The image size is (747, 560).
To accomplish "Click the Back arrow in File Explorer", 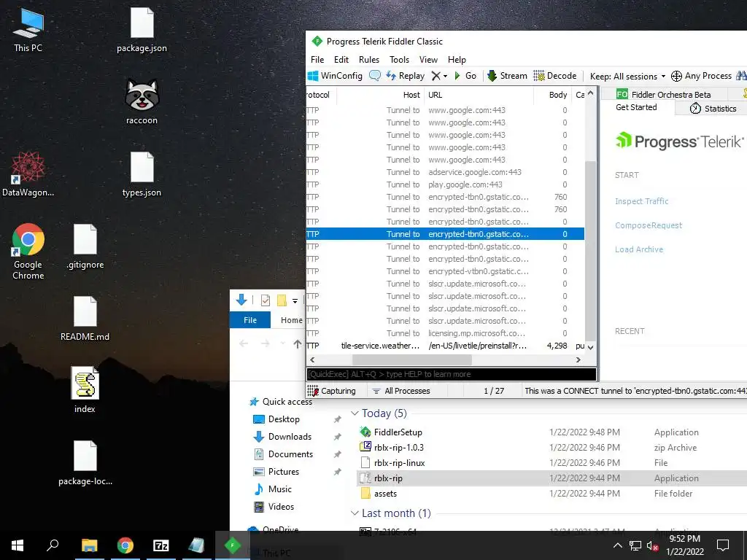I will pos(244,343).
